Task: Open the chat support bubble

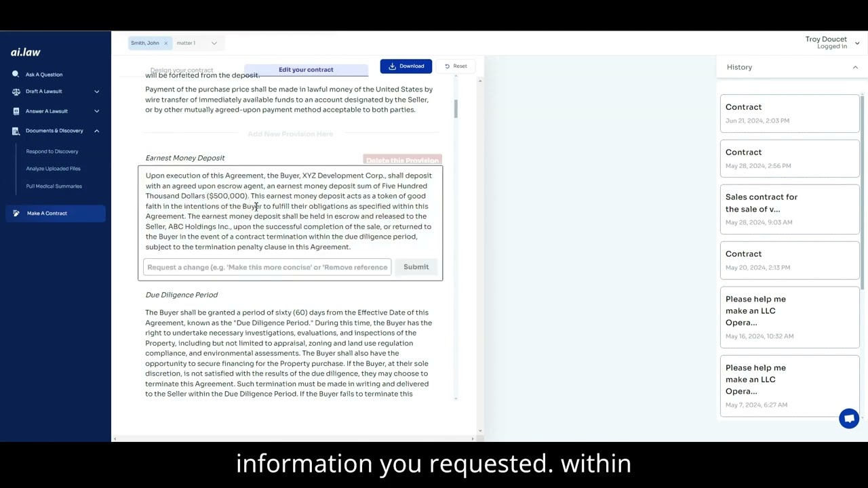Action: tap(849, 418)
